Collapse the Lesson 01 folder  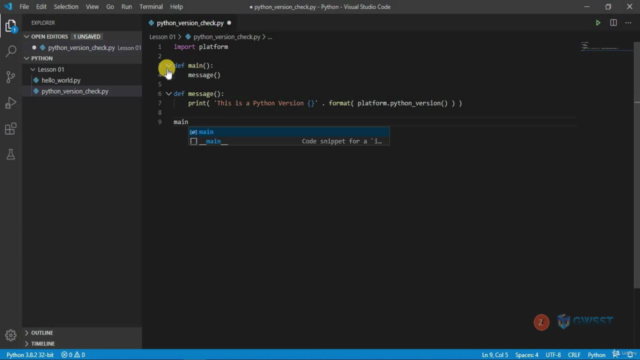point(33,69)
